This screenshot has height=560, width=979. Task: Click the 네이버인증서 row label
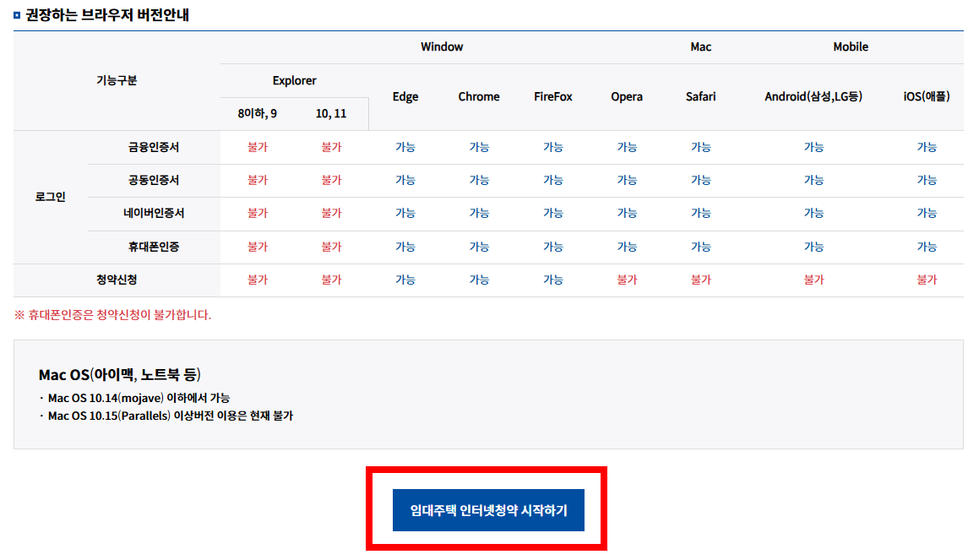coord(155,214)
